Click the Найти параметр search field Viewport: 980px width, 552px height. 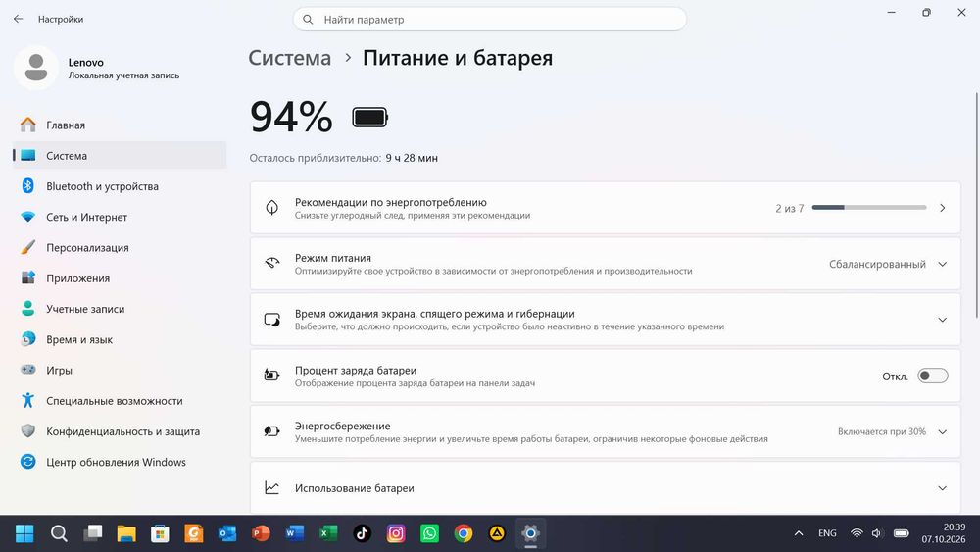[x=489, y=20]
